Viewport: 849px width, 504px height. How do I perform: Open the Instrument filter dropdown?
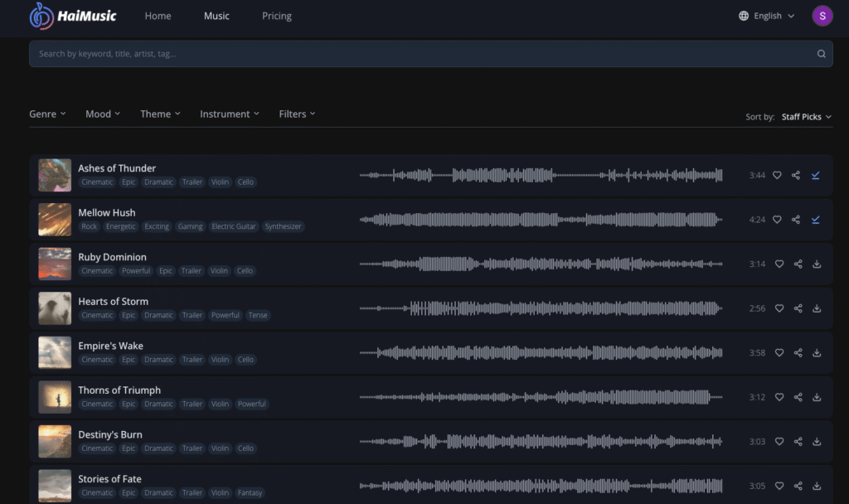coord(230,114)
